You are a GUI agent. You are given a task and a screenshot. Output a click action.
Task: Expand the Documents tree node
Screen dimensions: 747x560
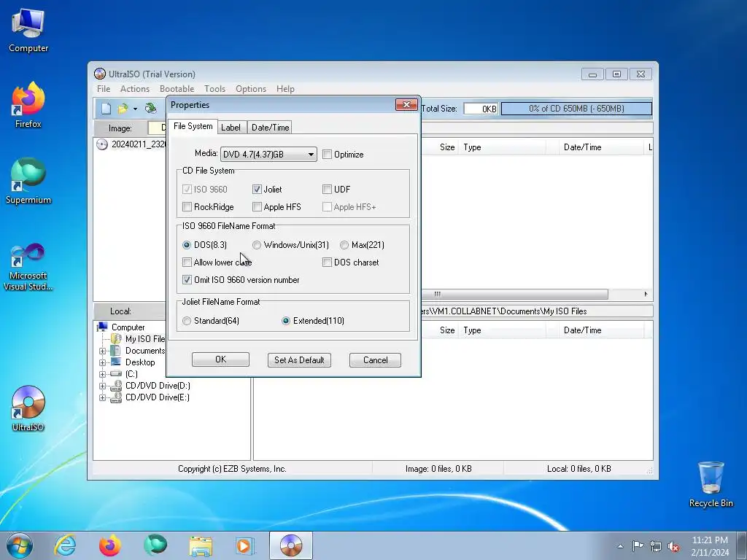pyautogui.click(x=102, y=351)
